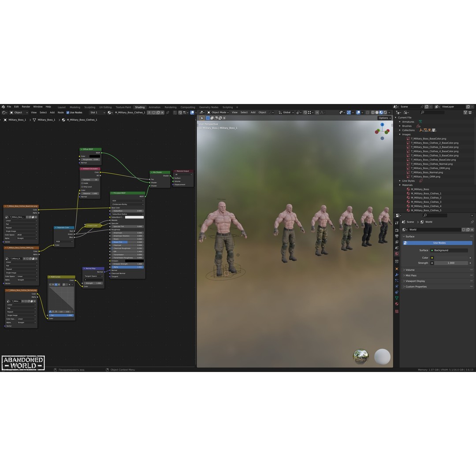
Task: Open Particles properties tab icon
Action: (x=397, y=280)
